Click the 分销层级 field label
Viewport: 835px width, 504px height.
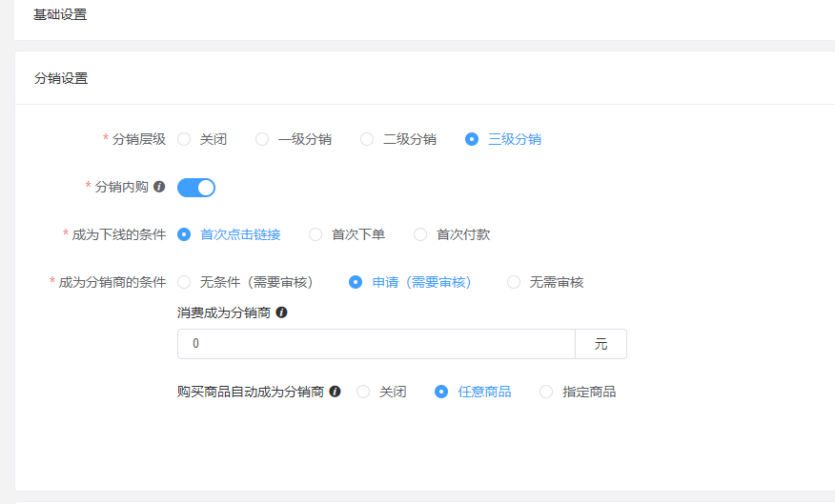tap(139, 139)
